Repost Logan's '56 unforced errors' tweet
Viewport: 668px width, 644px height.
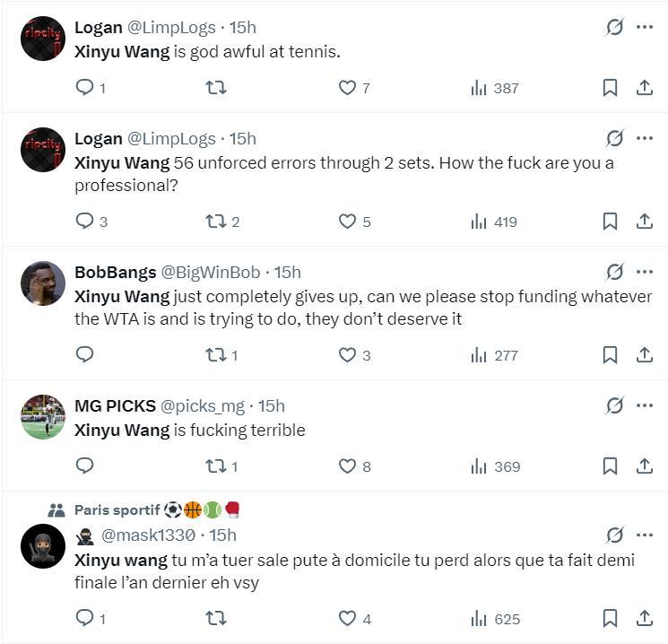coord(215,222)
